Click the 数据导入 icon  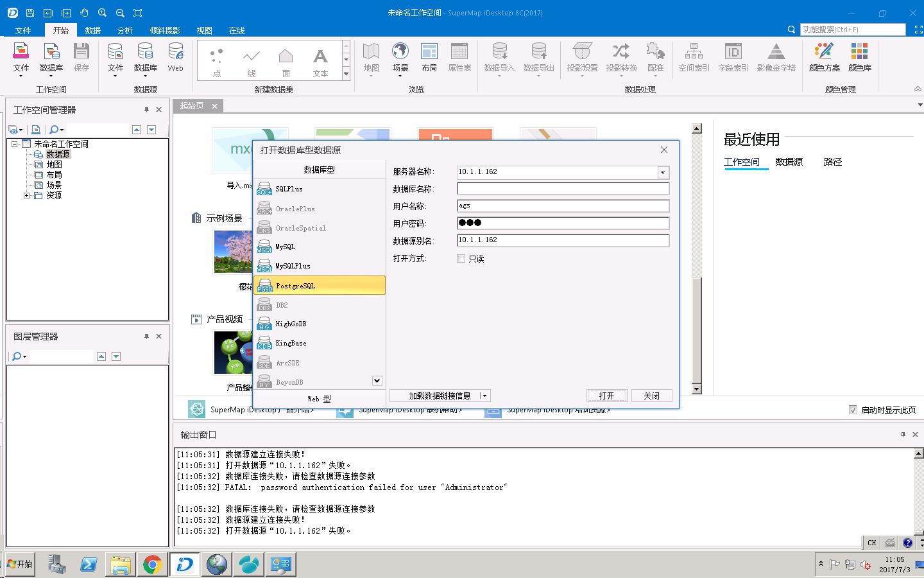tap(499, 58)
